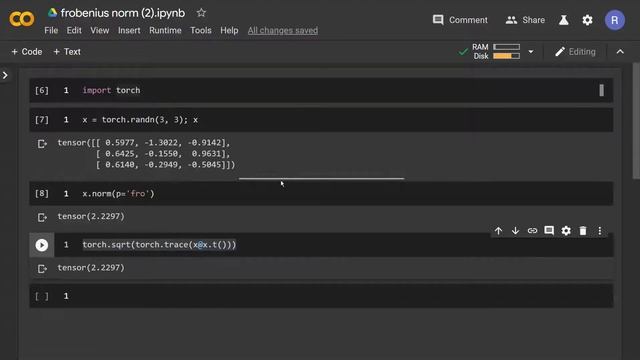Select the execution count [6] indicator
This screenshot has height=360, width=640.
coord(41,90)
